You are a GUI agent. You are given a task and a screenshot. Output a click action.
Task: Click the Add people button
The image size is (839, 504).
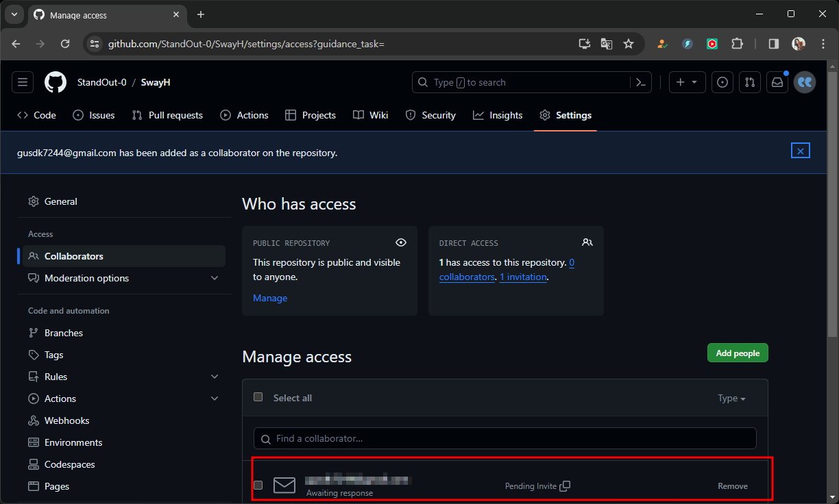pyautogui.click(x=738, y=353)
